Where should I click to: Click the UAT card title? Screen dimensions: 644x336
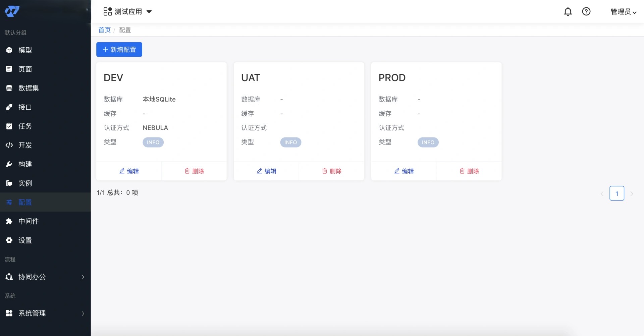pyautogui.click(x=251, y=78)
